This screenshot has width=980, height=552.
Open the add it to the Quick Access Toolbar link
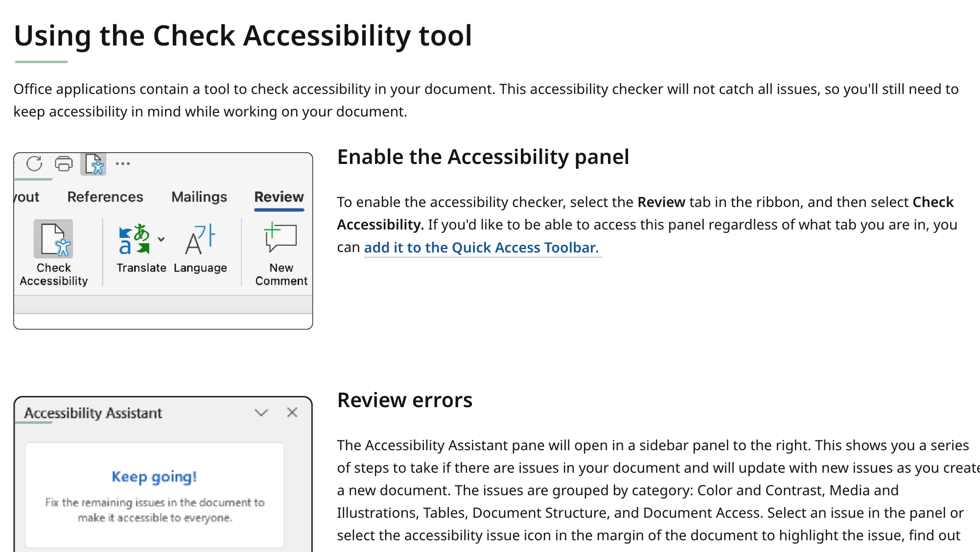pyautogui.click(x=482, y=248)
